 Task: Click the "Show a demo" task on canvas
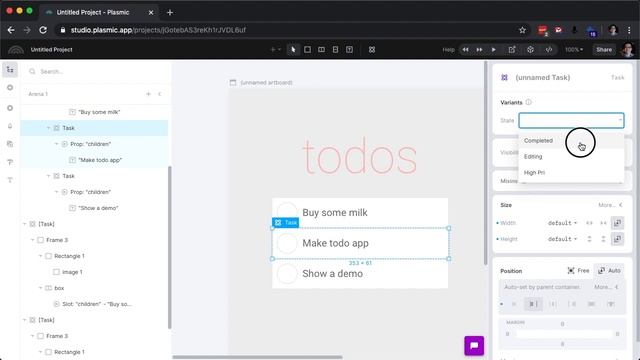click(360, 273)
